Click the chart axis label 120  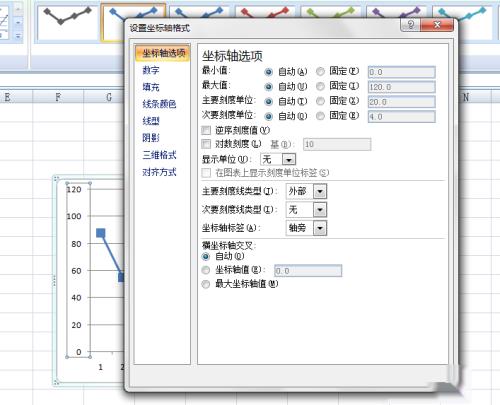74,190
